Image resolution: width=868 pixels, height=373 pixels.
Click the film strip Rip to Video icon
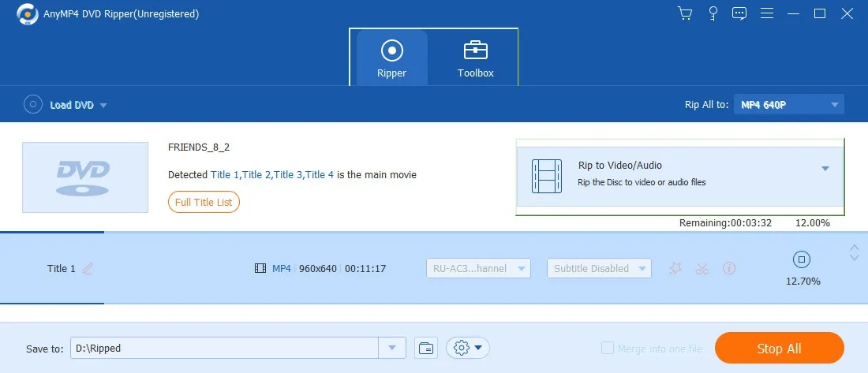pyautogui.click(x=546, y=176)
